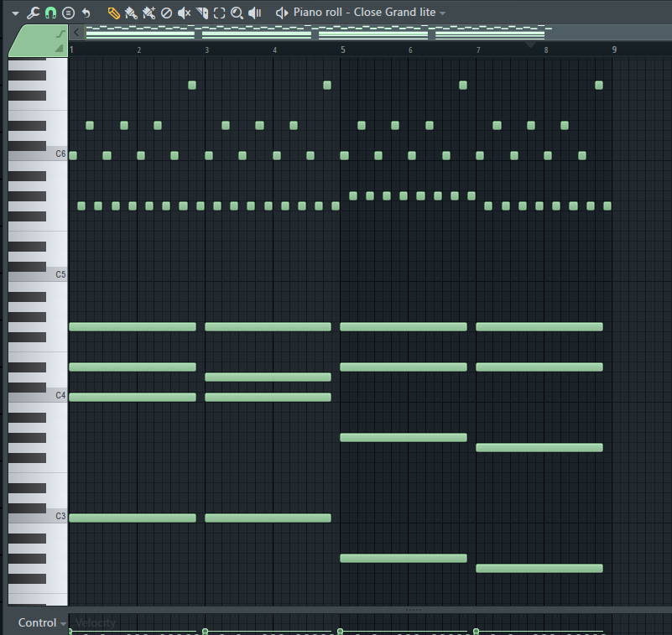Select the Draw pencil tool
Viewport: 672px width, 635px height.
pos(113,13)
